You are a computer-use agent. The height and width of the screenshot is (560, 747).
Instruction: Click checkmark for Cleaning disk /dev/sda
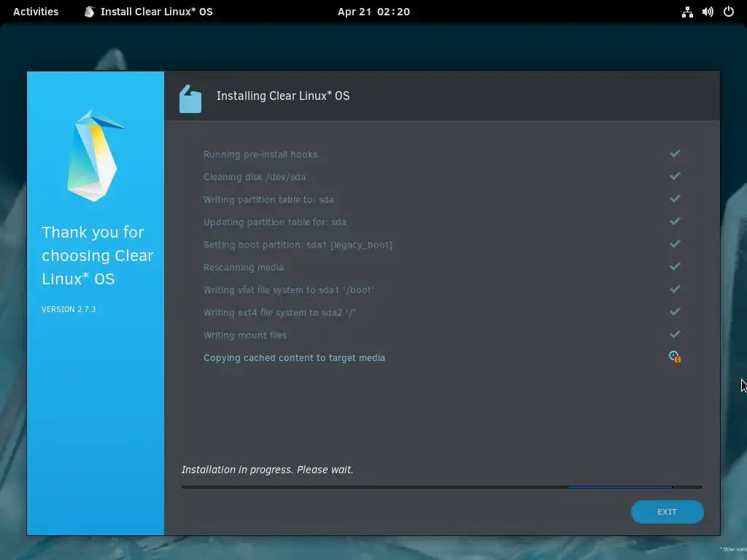click(675, 176)
